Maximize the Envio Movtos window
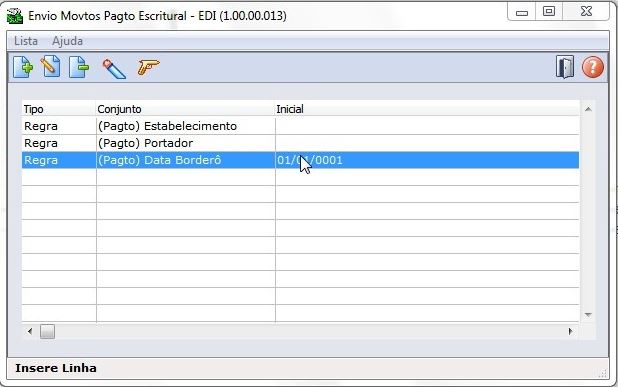The image size is (618, 387). [549, 11]
